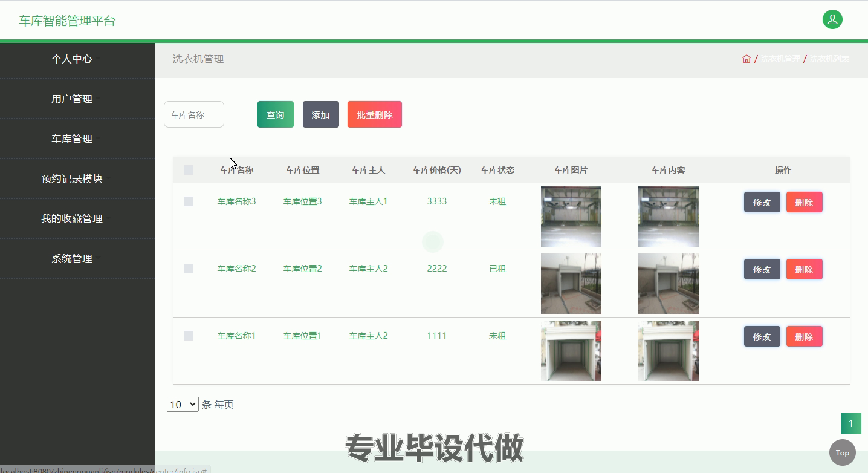This screenshot has width=868, height=473.
Task: Open the user profile avatar icon
Action: coord(832,19)
